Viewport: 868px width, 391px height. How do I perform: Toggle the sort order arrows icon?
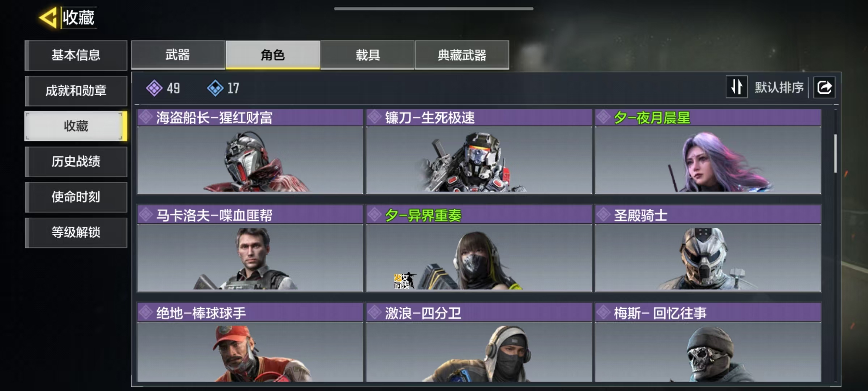[736, 87]
